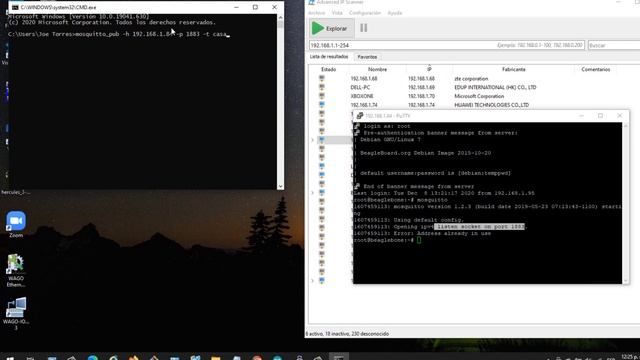Open the Vista menu
This screenshot has height=360, width=640.
[x=337, y=13]
